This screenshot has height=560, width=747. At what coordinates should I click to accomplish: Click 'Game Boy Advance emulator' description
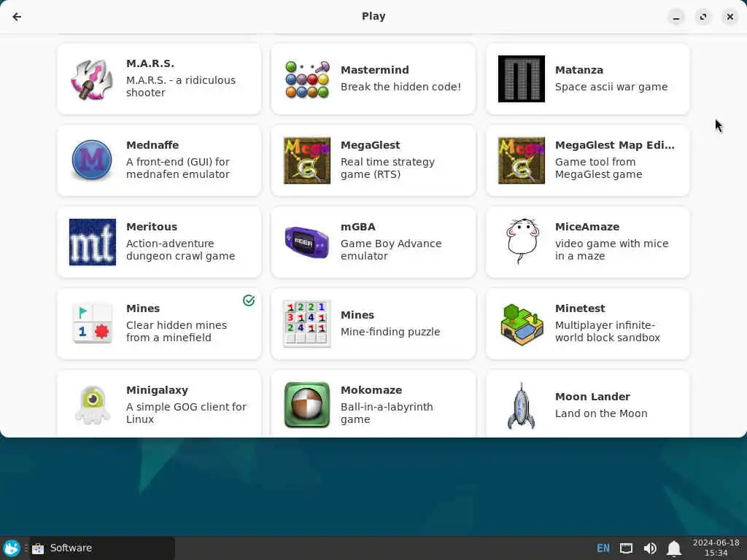click(x=391, y=249)
